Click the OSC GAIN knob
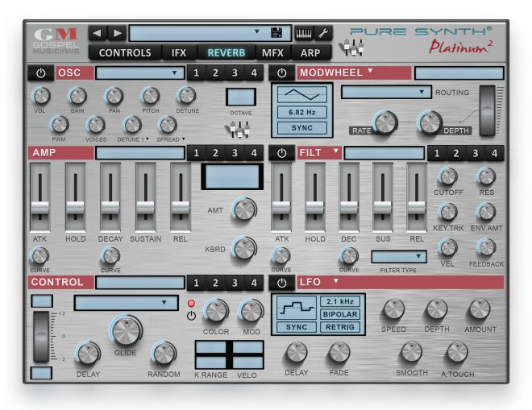This screenshot has width=532, height=410. point(77,96)
